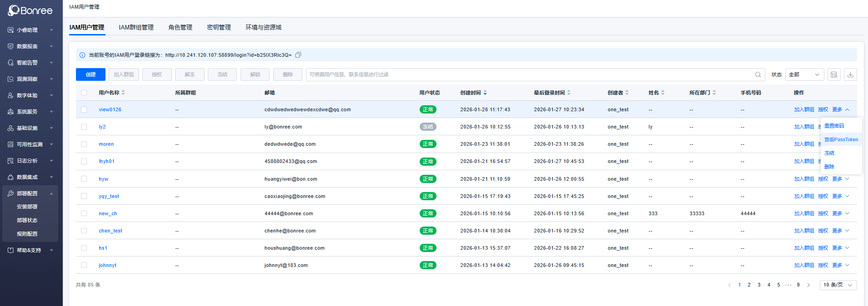
Task: Click the download export icon
Action: [x=850, y=74]
